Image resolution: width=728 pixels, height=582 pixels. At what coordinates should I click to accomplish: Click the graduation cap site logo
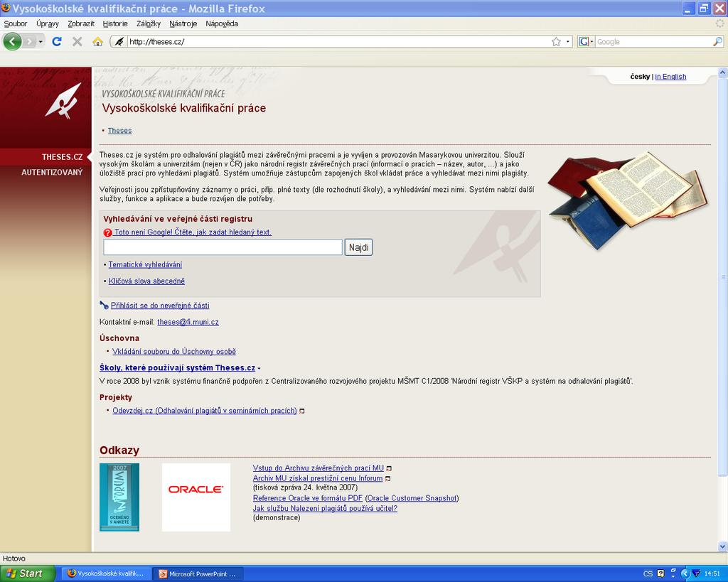tap(63, 101)
